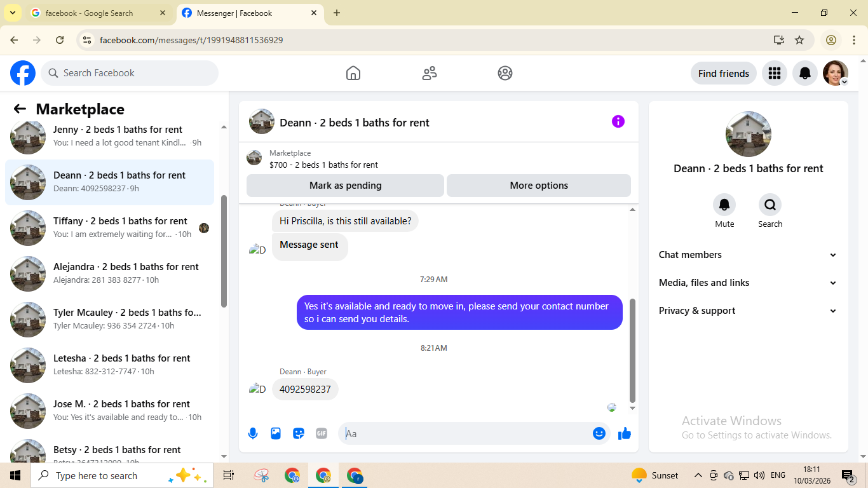The width and height of the screenshot is (868, 488).
Task: Bookmark this tab with star icon
Action: (x=799, y=40)
